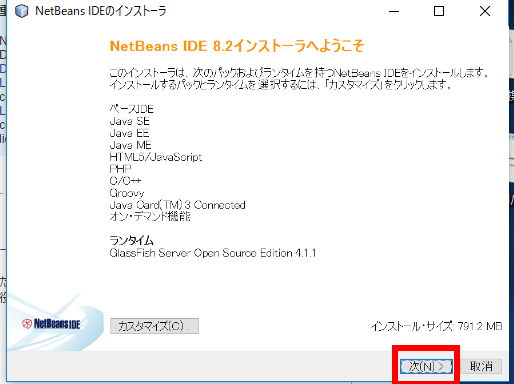Image resolution: width=514 pixels, height=384 pixels.
Task: Select the Java SE pack entry
Action: pyautogui.click(x=129, y=121)
